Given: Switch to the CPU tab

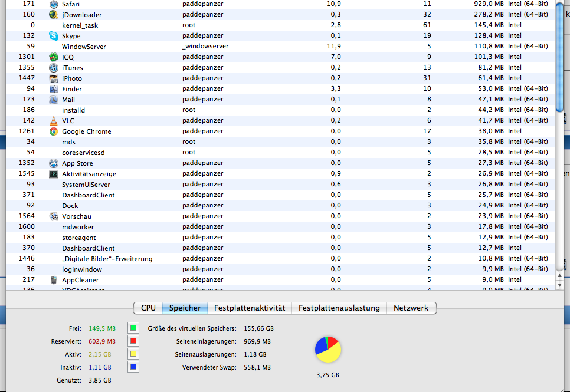Looking at the screenshot, I should click(x=148, y=308).
